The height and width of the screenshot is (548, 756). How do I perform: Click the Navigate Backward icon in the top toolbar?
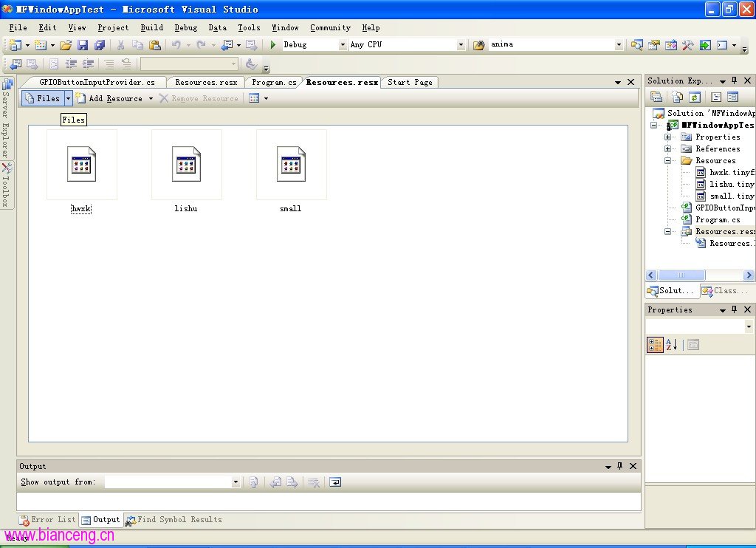pos(227,45)
